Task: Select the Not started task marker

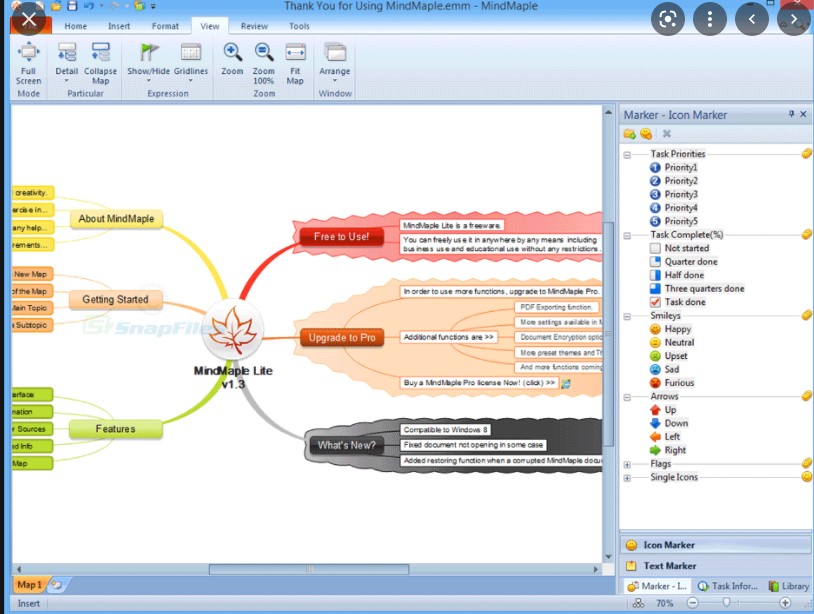Action: click(x=655, y=248)
